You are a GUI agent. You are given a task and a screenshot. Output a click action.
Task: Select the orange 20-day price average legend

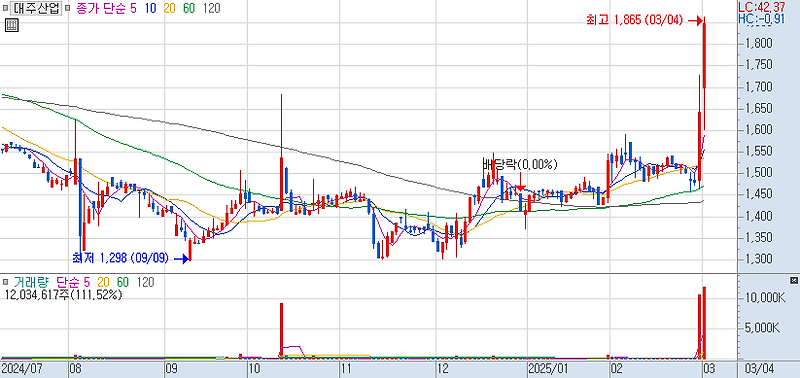pos(169,8)
